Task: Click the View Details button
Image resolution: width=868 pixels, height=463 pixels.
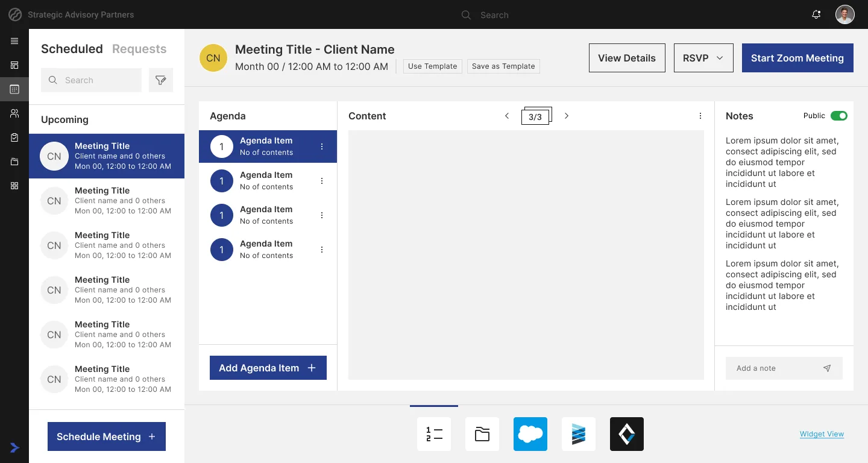Action: (627, 58)
